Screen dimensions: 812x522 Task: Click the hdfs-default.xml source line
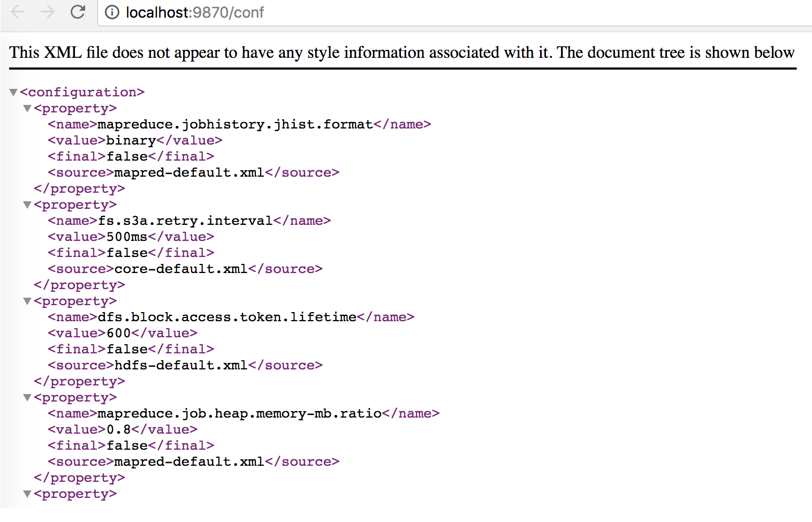coord(185,365)
